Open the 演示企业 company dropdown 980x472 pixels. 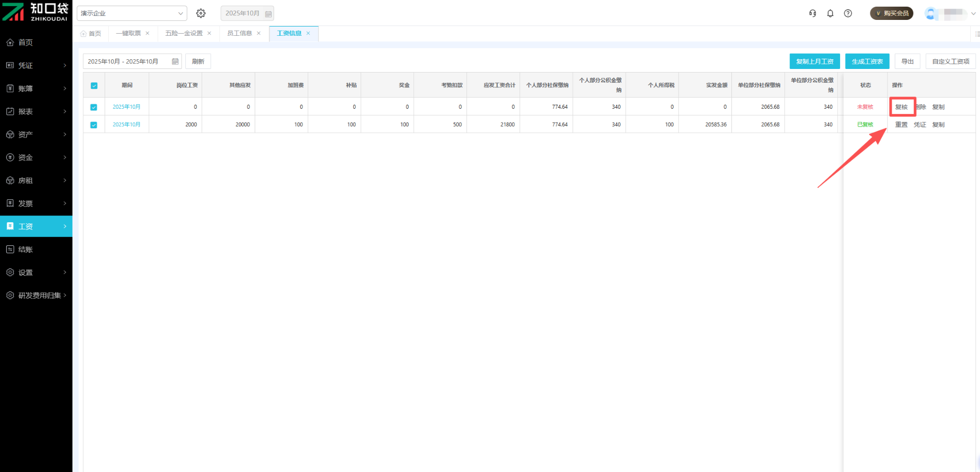132,13
